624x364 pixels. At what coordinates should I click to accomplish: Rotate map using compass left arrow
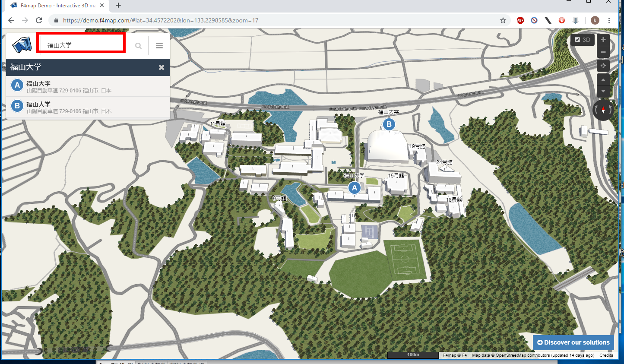(x=596, y=110)
